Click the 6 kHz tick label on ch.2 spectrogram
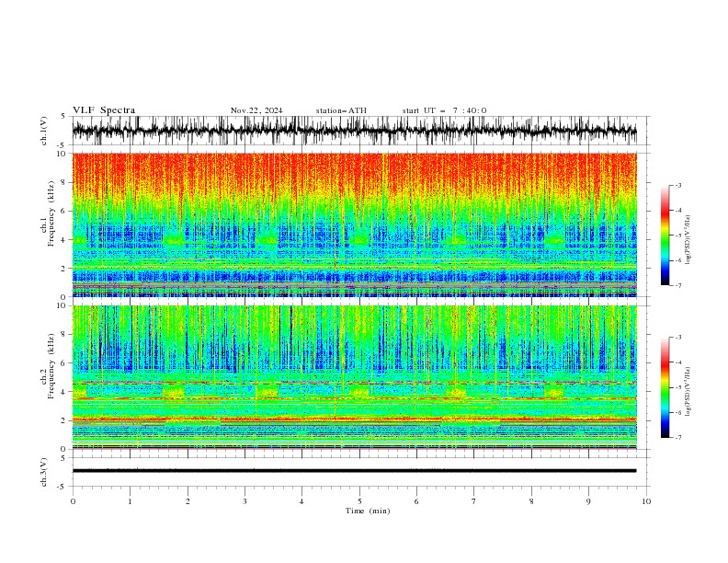This screenshot has height=563, width=728. (65, 363)
